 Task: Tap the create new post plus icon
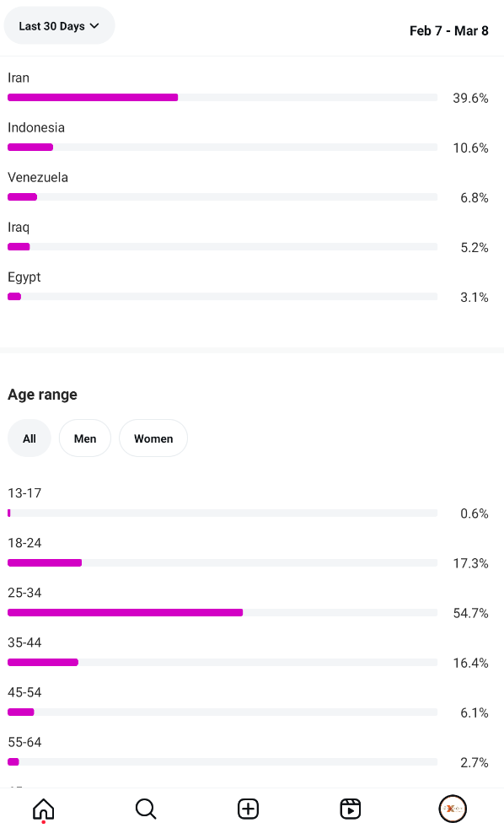[x=248, y=809]
